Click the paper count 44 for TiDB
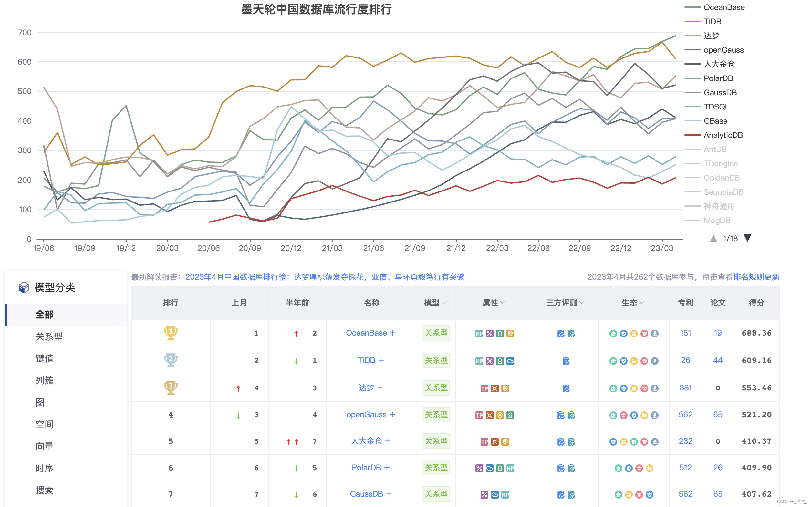 pyautogui.click(x=718, y=360)
